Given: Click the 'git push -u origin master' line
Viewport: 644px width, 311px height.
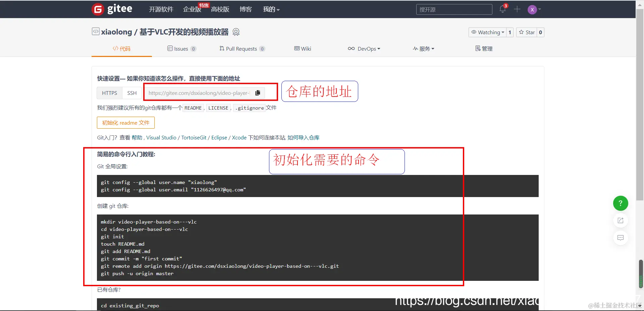Looking at the screenshot, I should tap(137, 273).
